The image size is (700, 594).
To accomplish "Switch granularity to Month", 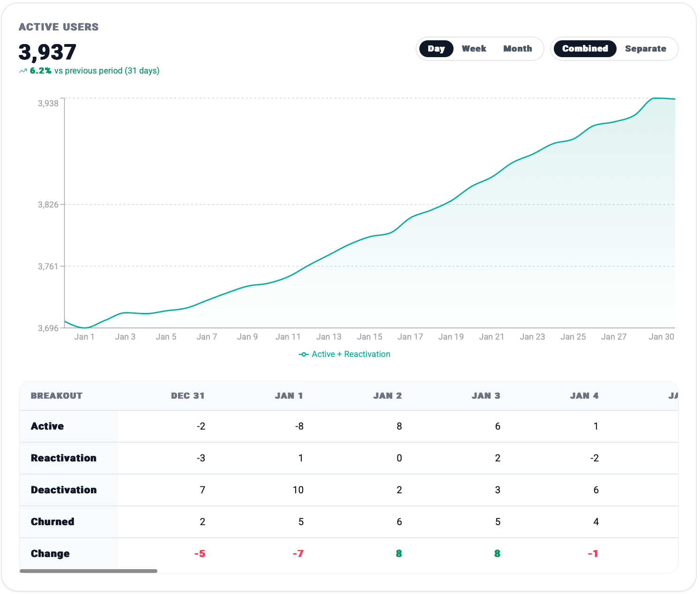I will pos(517,49).
